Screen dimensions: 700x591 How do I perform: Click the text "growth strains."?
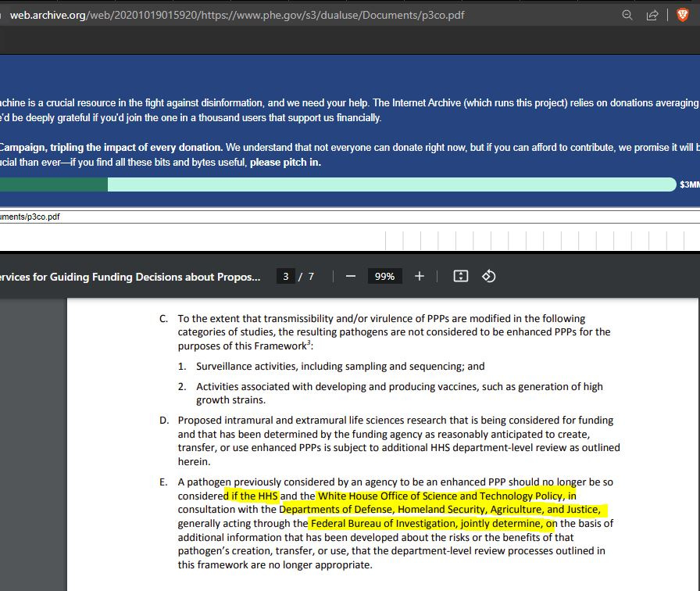point(230,400)
